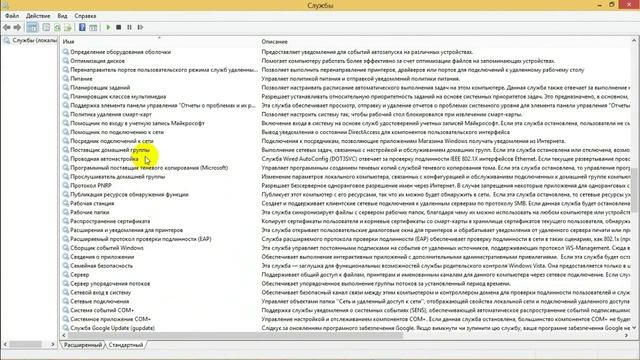Click the Forward arrow toolbar icon
The image size is (640, 360).
pos(17,27)
